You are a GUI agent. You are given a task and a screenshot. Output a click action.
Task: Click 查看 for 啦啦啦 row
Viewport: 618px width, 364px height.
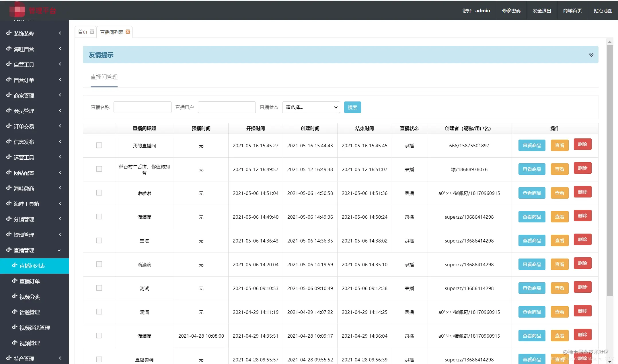click(x=559, y=193)
